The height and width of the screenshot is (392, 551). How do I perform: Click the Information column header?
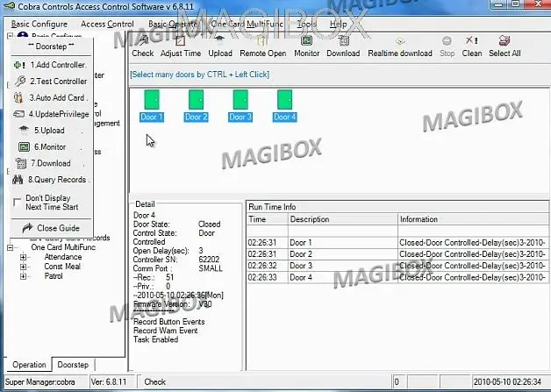click(x=473, y=219)
